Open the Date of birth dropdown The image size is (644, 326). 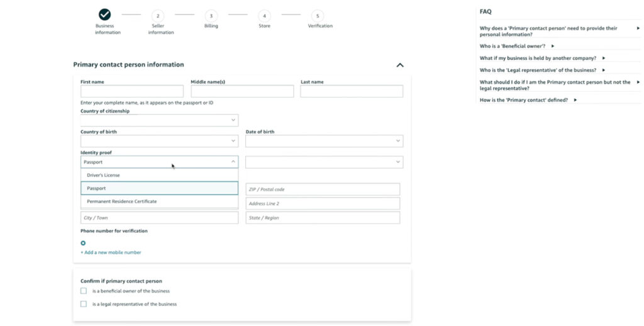(324, 141)
